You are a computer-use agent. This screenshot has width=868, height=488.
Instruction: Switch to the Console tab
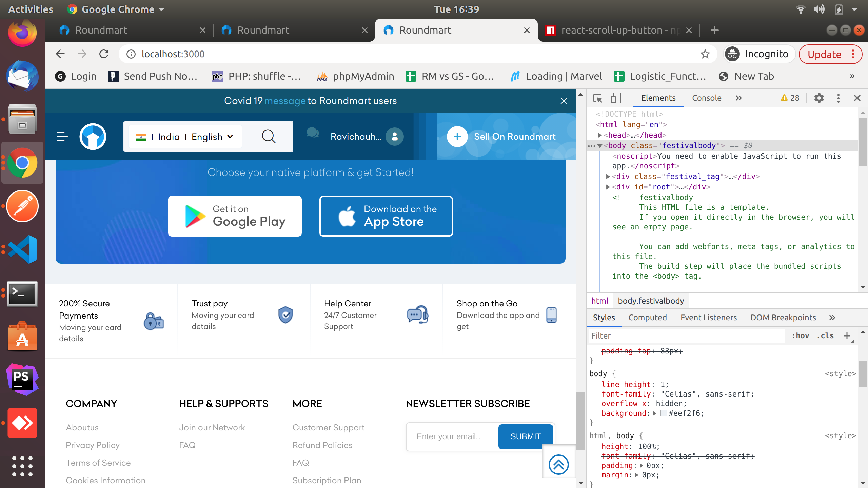coord(707,98)
